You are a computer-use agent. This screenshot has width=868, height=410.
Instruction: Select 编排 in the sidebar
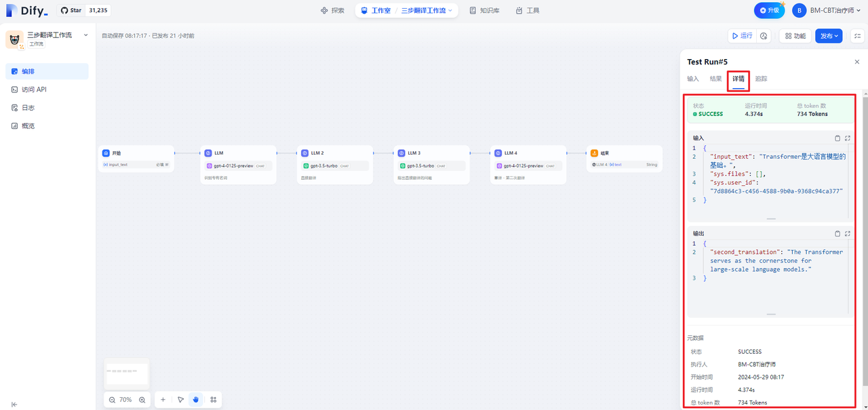pyautogui.click(x=47, y=71)
